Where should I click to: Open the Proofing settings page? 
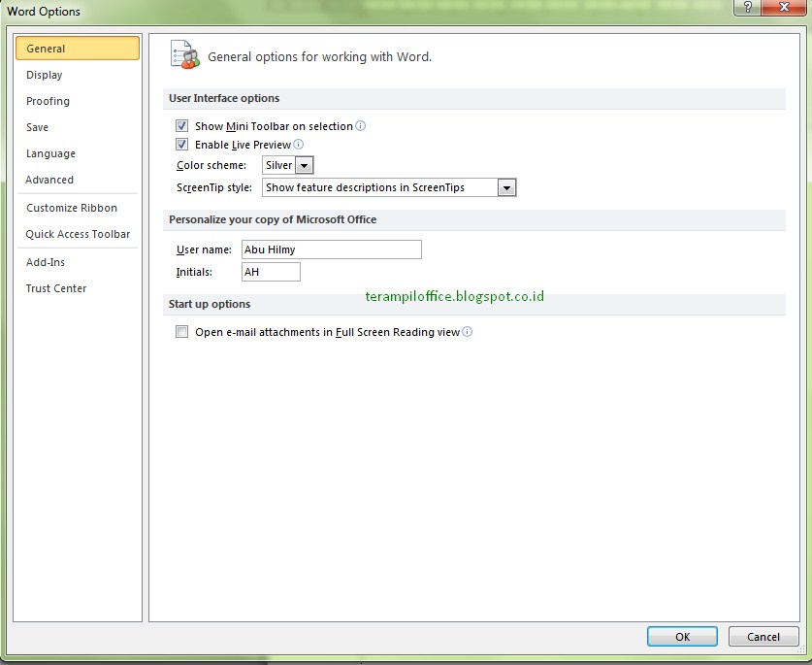(x=48, y=101)
